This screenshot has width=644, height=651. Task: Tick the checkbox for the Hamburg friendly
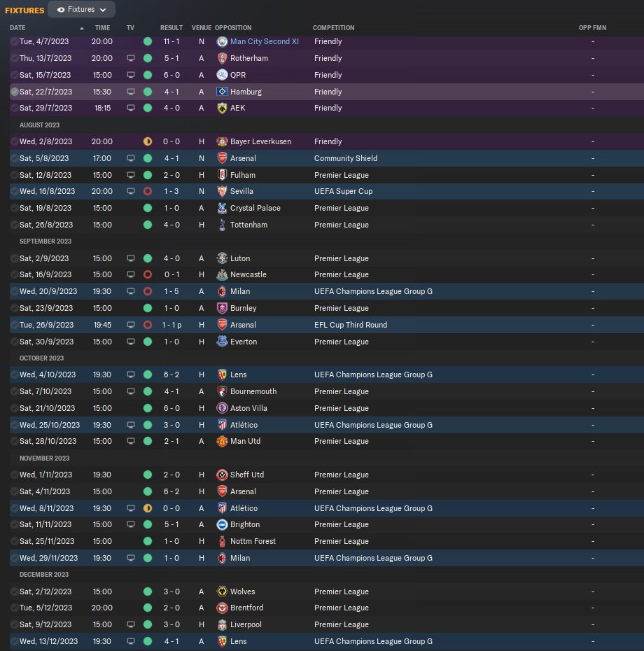click(x=14, y=92)
